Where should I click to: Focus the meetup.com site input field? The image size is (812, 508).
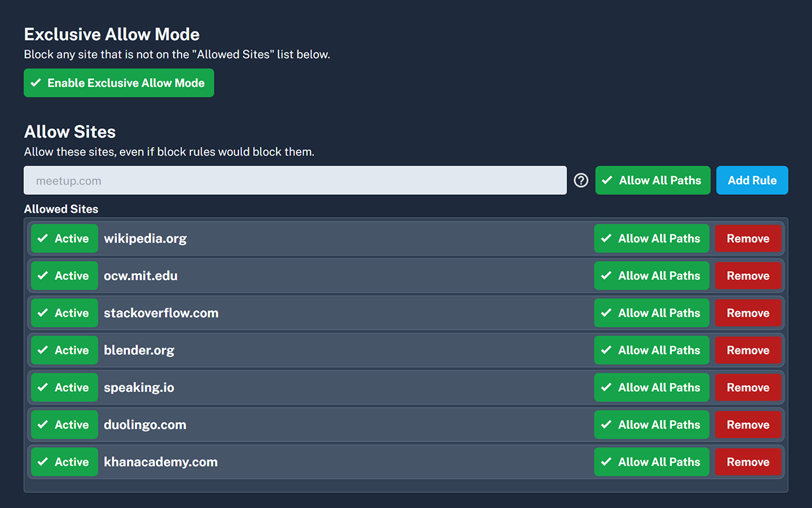[295, 180]
